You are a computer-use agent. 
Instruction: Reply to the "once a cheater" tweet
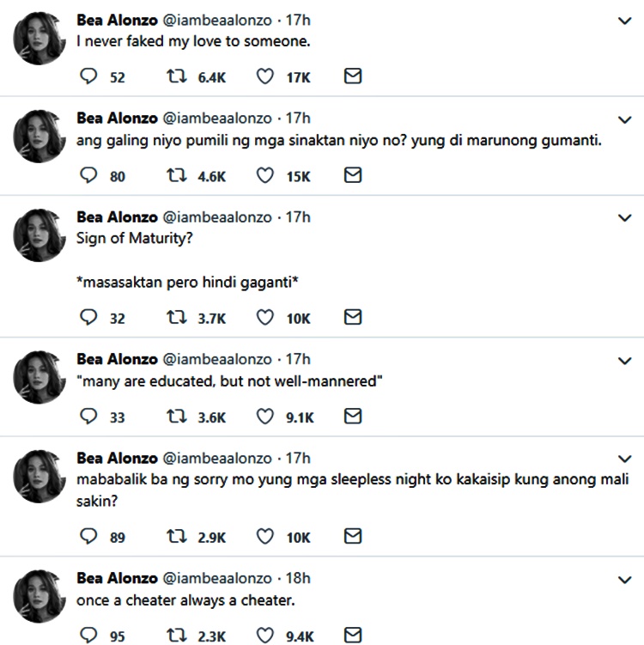89,636
